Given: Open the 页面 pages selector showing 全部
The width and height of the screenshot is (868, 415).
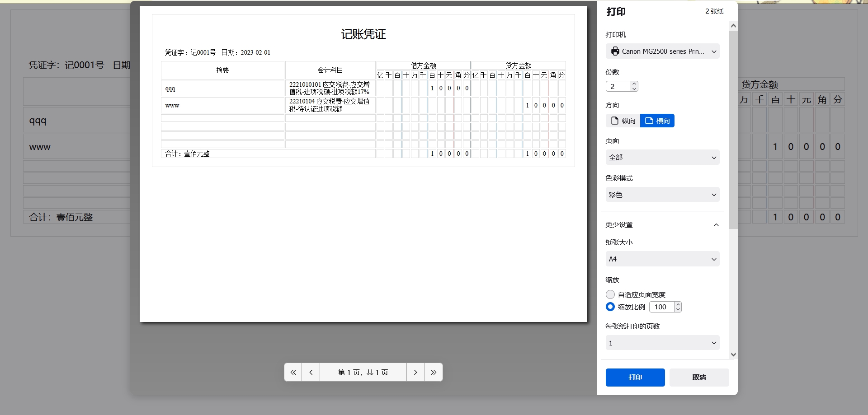Looking at the screenshot, I should (x=662, y=157).
